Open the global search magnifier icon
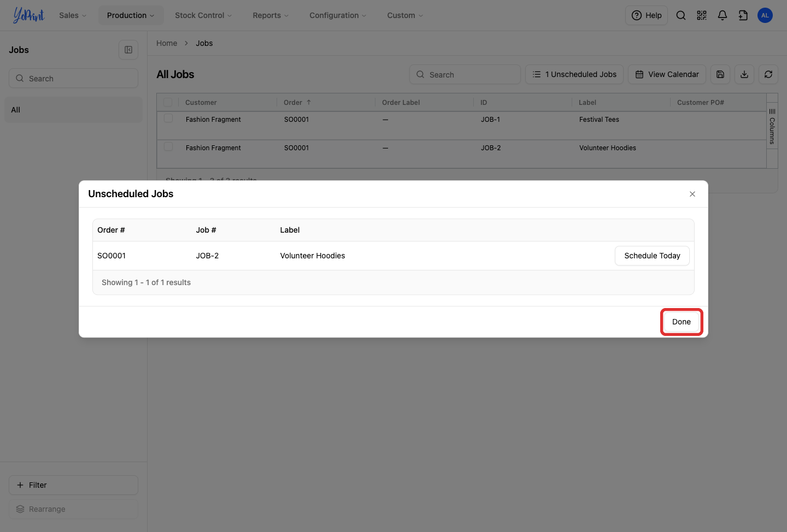Screen dimensions: 787x532 681,15
